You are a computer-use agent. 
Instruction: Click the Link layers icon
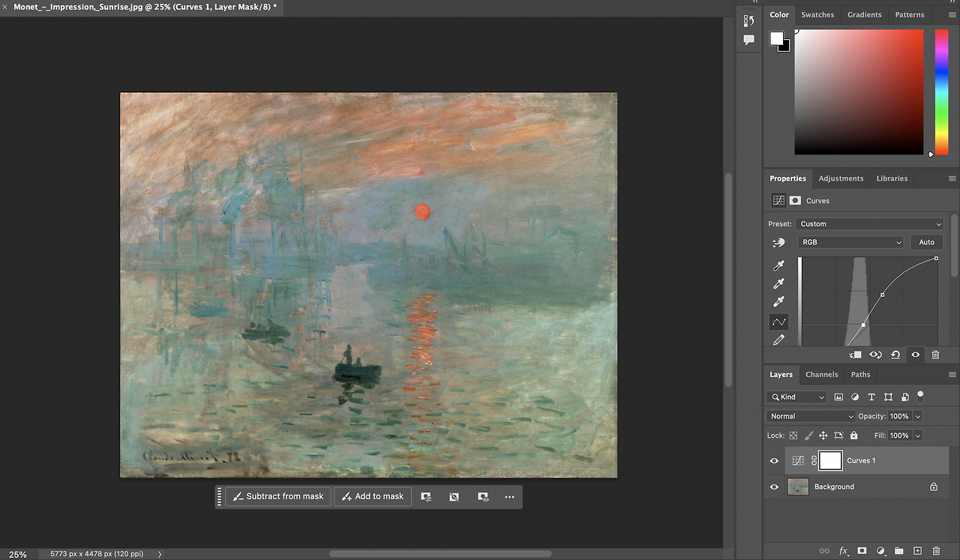824,551
